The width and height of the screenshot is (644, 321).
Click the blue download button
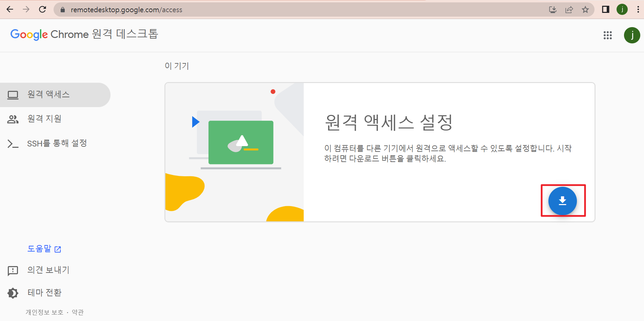coord(562,201)
